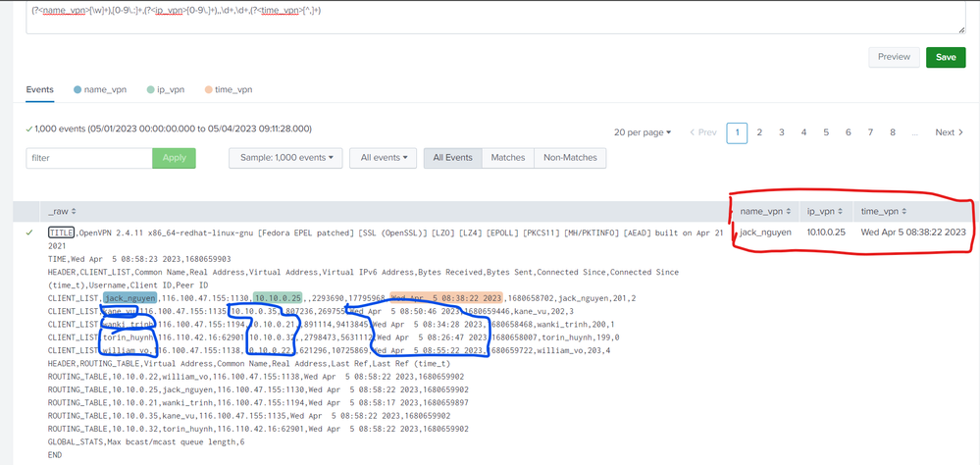Viewport: 980px width, 465px height.
Task: Click highlighted jack_nguyen extraction in raw event
Action: pos(129,297)
